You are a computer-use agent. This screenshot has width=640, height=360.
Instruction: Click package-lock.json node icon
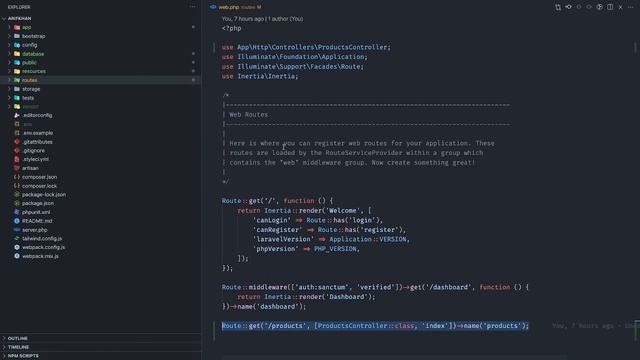(x=17, y=195)
